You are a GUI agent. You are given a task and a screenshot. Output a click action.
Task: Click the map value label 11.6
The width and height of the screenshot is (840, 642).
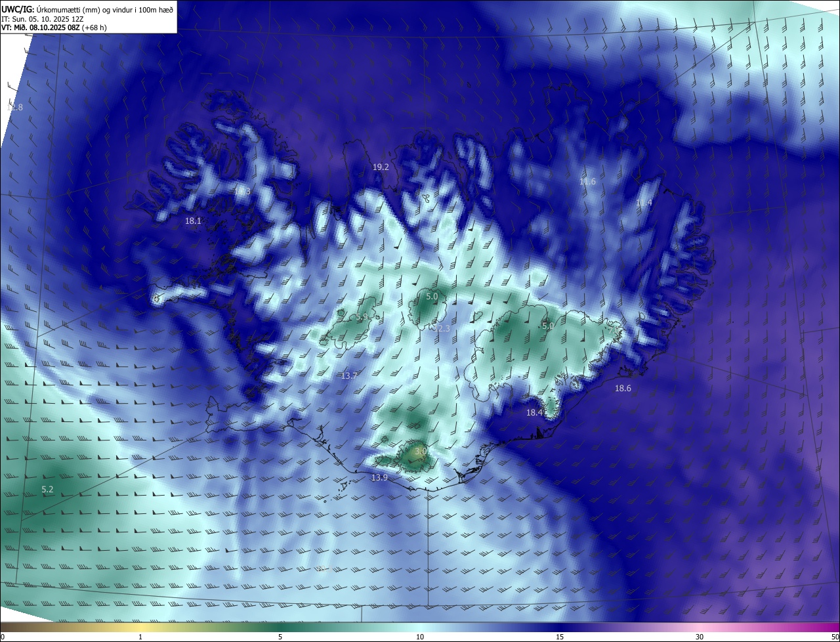587,182
